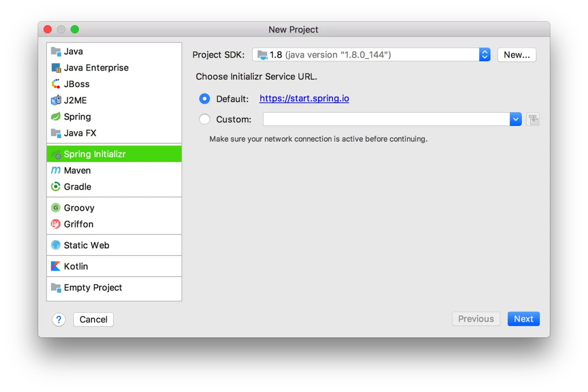Click the Java folder icon
This screenshot has height=392, width=588.
pyautogui.click(x=56, y=51)
